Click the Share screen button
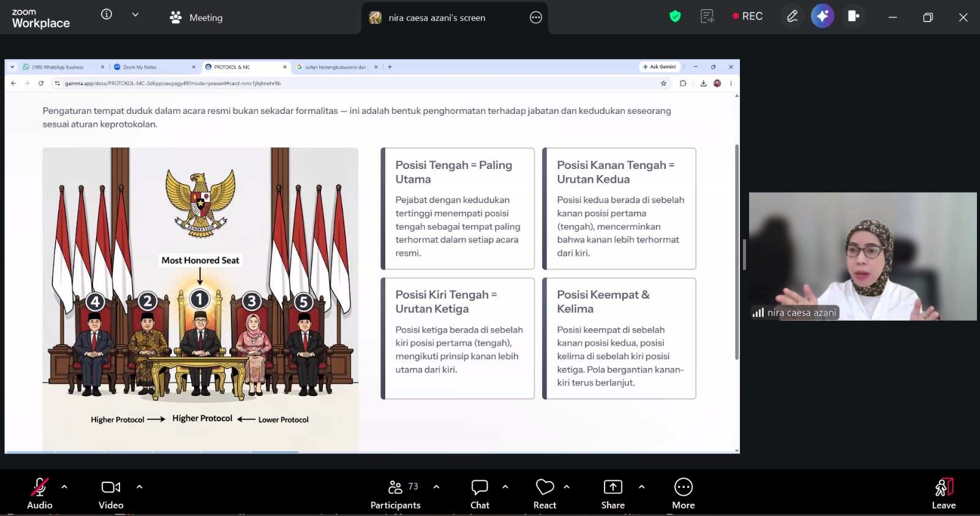Screen dimensions: 980x516 (x=613, y=493)
